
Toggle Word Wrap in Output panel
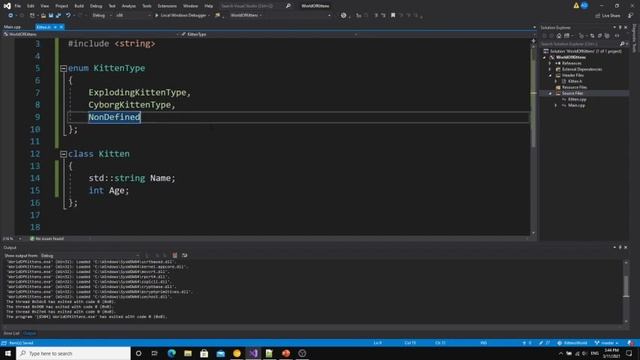[184, 256]
